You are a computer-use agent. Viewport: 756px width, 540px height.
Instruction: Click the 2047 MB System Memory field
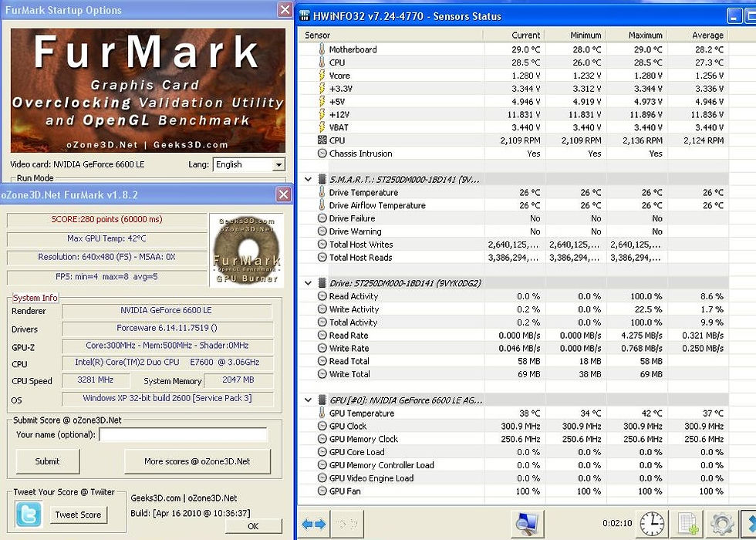(x=238, y=380)
